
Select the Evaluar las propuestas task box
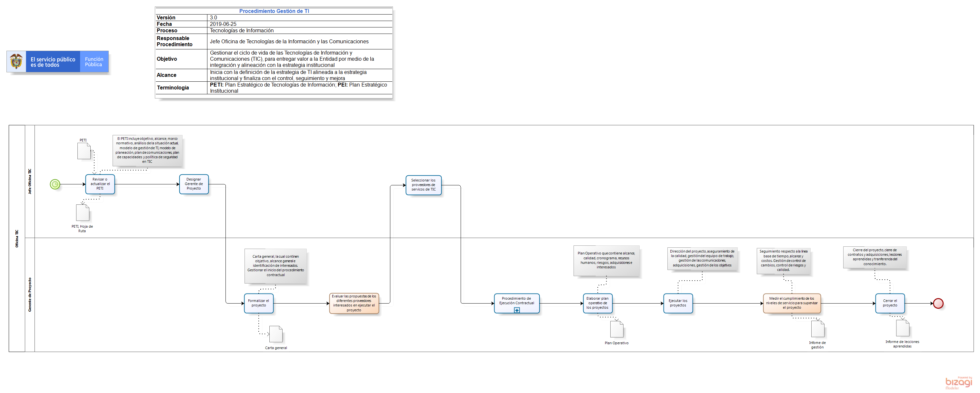tap(354, 303)
